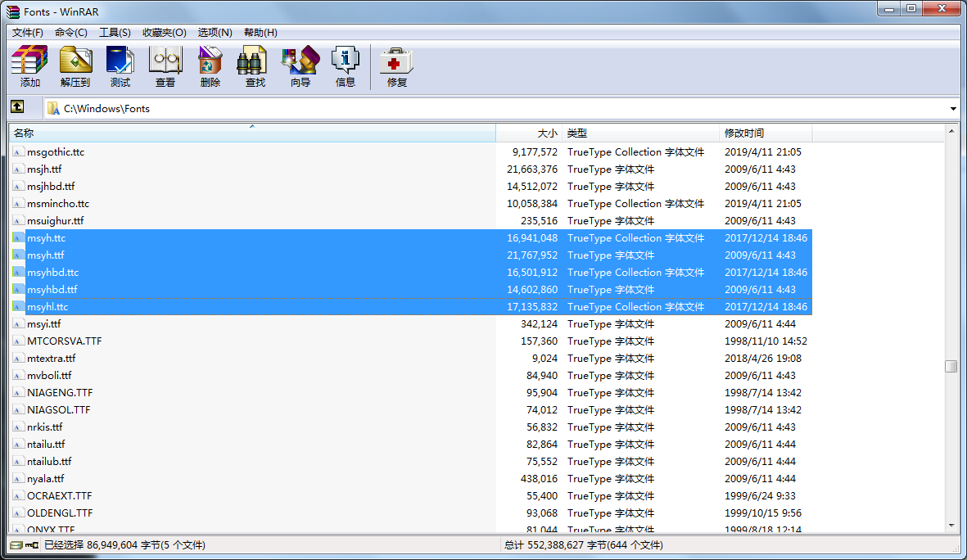This screenshot has width=967, height=560.
Task: Expand the address path dropdown arrow
Action: (953, 109)
